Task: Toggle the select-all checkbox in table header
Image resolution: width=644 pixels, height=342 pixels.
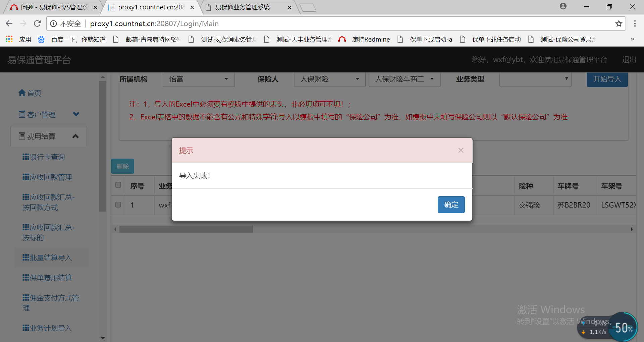Action: click(x=118, y=185)
